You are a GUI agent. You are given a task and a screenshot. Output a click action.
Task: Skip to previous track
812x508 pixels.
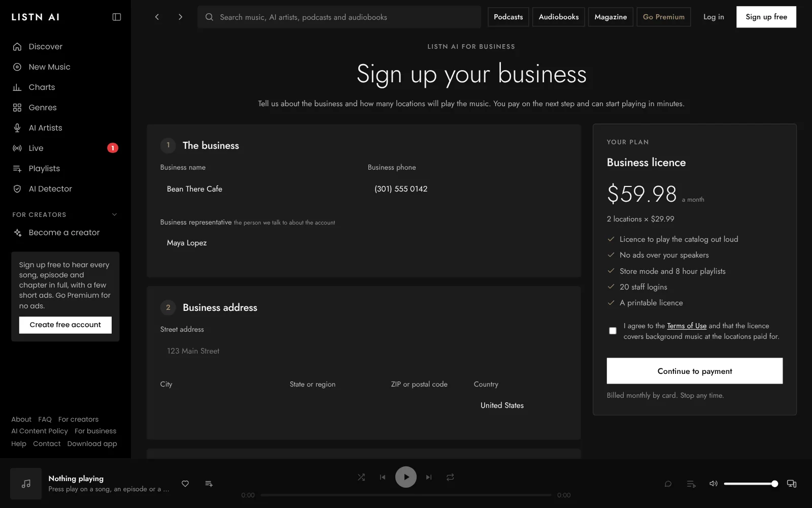click(383, 477)
